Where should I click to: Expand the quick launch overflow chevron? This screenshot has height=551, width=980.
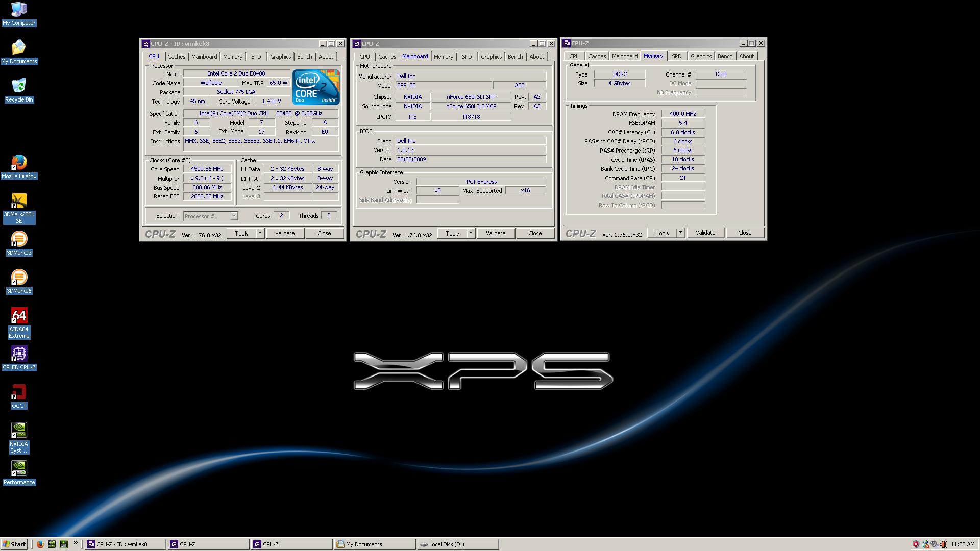point(76,543)
